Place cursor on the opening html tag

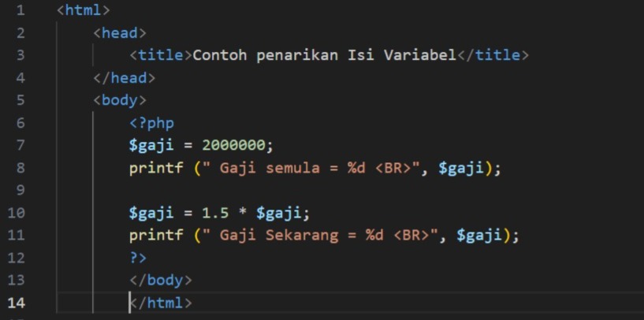pyautogui.click(x=84, y=11)
